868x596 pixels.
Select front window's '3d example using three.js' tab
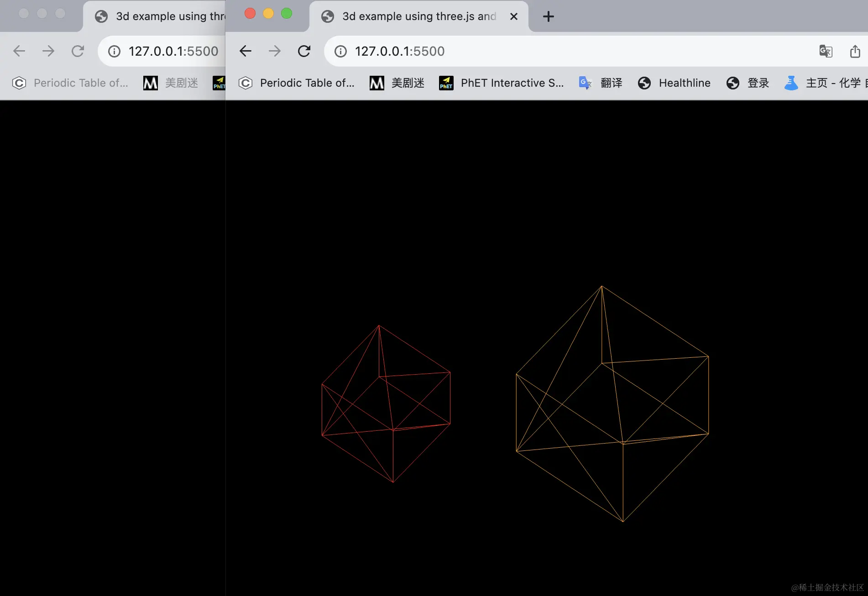click(x=419, y=16)
